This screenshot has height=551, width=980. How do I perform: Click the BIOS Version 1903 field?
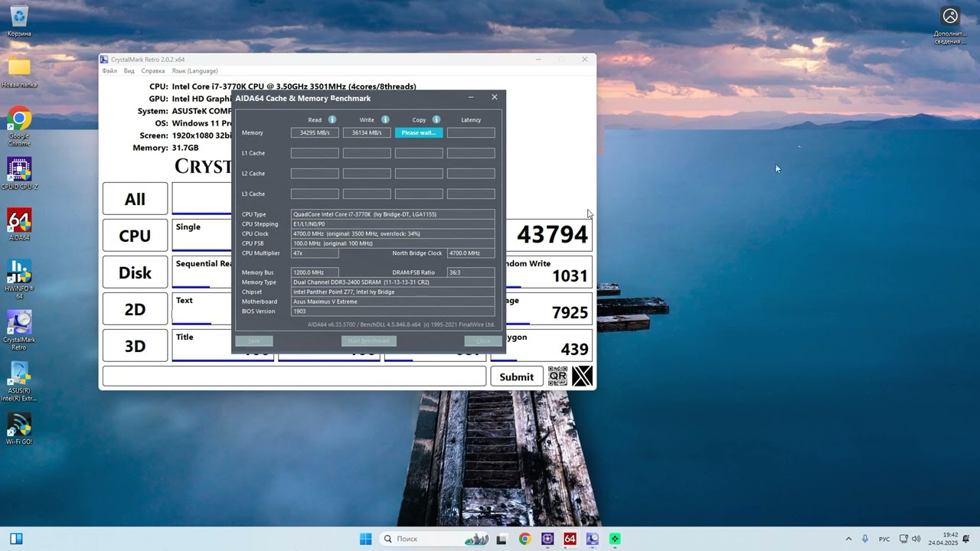(x=393, y=311)
